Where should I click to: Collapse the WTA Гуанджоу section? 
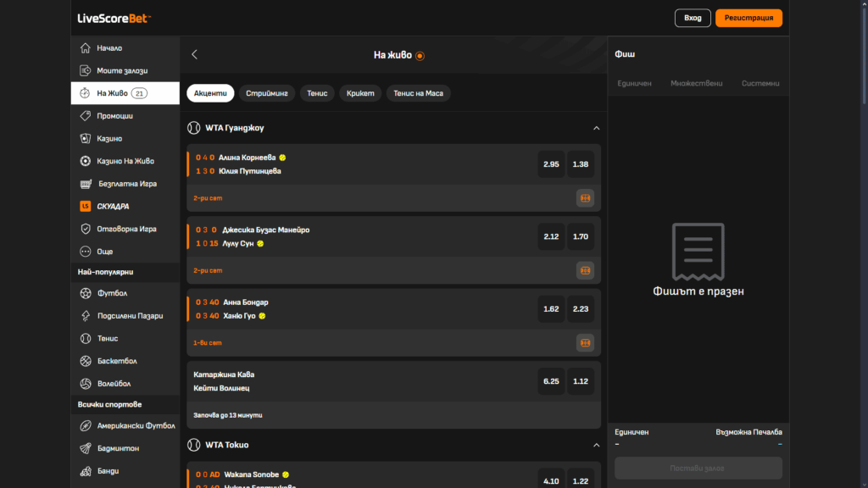596,128
